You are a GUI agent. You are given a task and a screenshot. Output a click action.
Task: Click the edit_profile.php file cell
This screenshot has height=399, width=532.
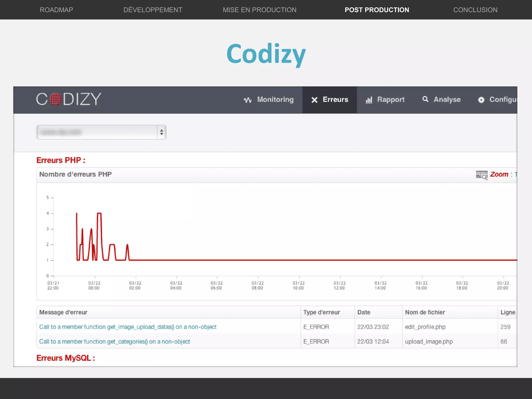(x=425, y=327)
